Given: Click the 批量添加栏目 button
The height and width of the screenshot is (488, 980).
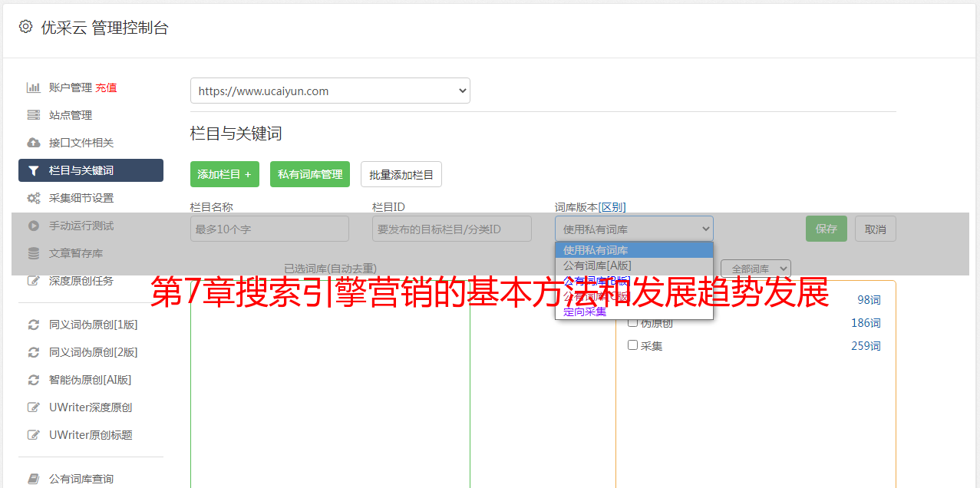Looking at the screenshot, I should click(401, 174).
